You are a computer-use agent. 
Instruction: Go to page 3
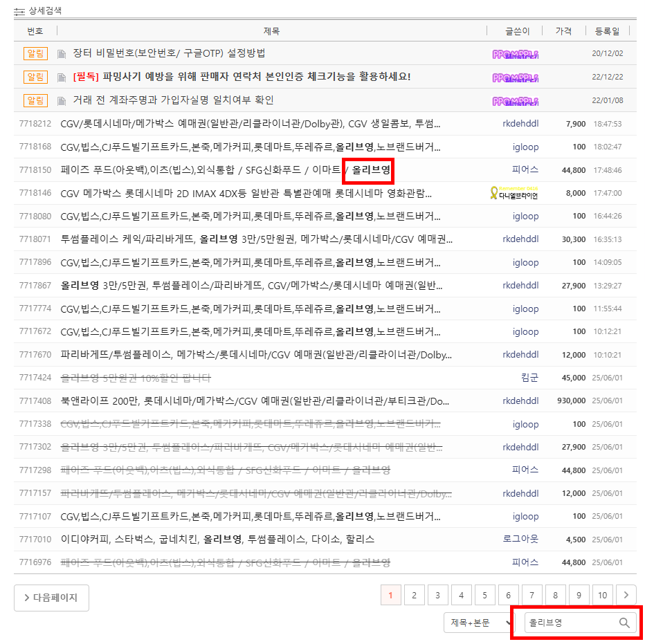coord(437,595)
